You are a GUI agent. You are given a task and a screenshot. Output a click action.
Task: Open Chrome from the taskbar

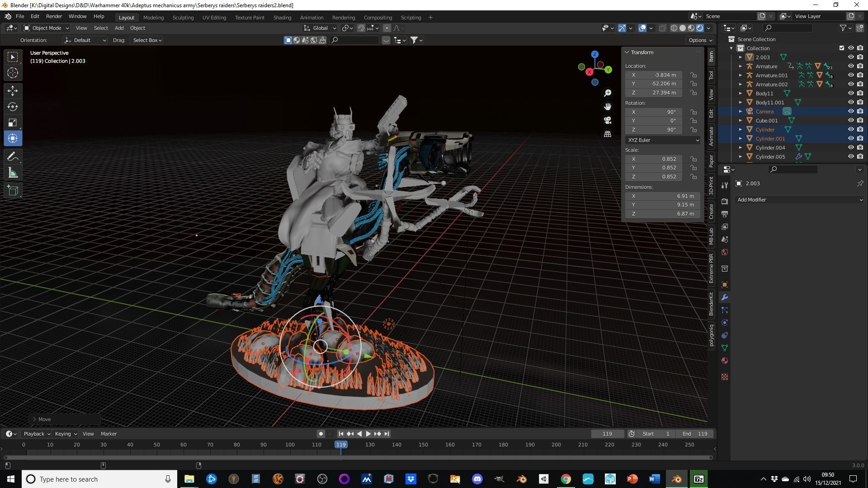pyautogui.click(x=566, y=479)
